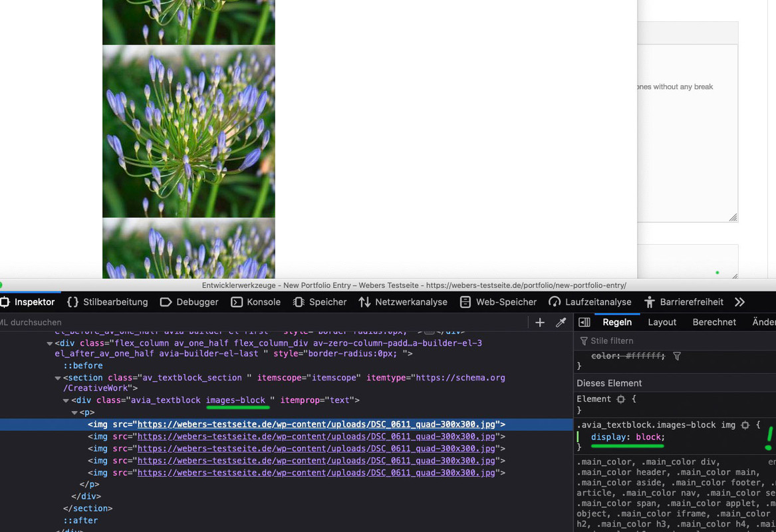Click the filter icon beside color: #ffffff
Image resolution: width=776 pixels, height=532 pixels.
click(x=677, y=356)
